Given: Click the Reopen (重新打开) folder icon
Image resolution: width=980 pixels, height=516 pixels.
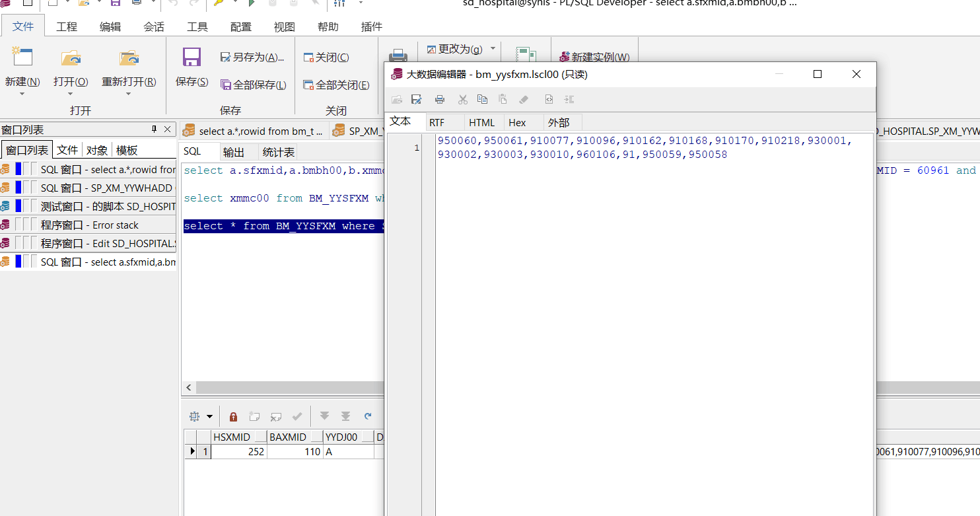Looking at the screenshot, I should click(129, 57).
